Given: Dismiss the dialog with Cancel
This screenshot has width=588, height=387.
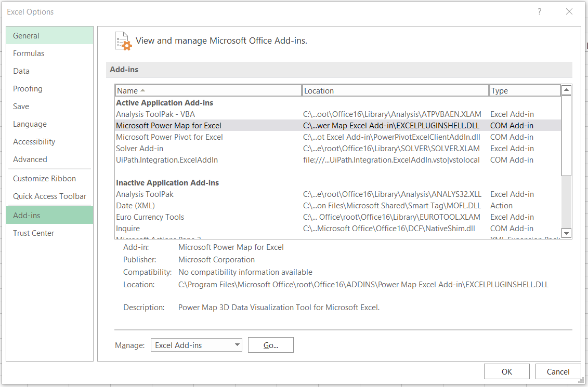Looking at the screenshot, I should point(558,371).
